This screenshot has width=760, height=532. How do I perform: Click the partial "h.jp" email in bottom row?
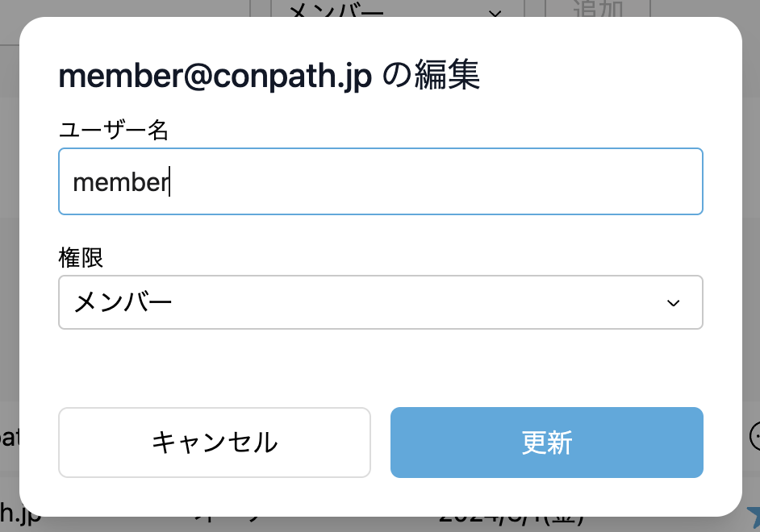click(19, 516)
